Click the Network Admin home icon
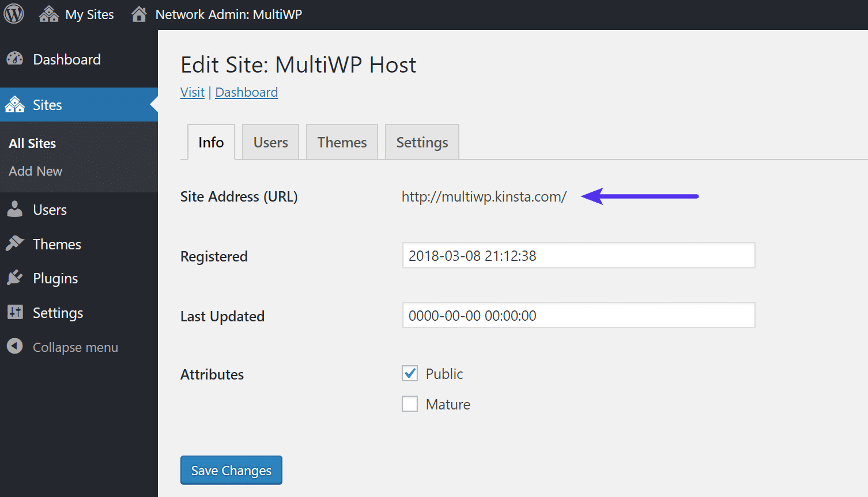Viewport: 868px width, 497px height. 139,14
